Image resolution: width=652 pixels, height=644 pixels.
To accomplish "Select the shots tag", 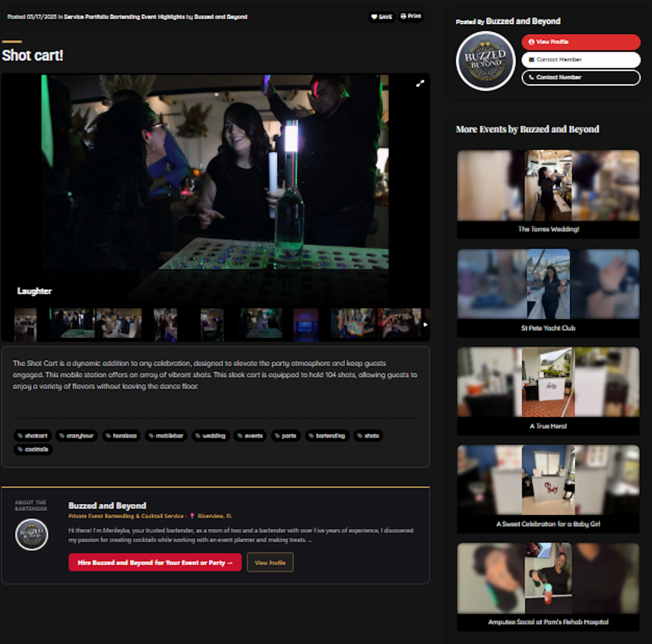I will (368, 436).
